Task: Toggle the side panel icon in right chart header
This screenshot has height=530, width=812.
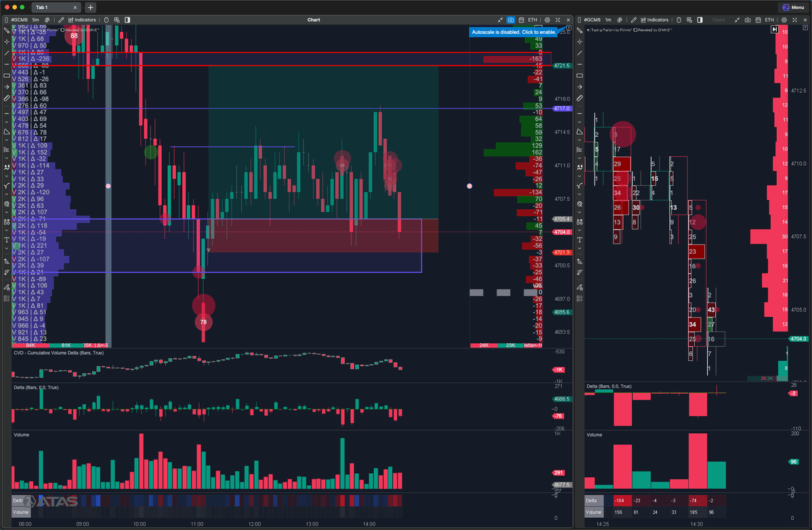Action: coord(700,20)
